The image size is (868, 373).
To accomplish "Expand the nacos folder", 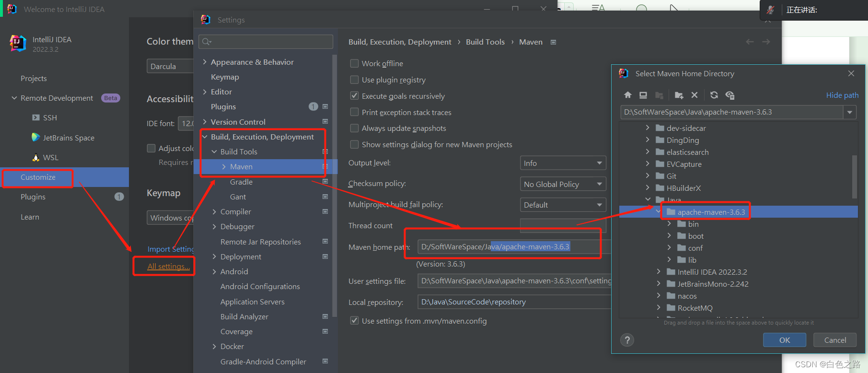I will [659, 296].
